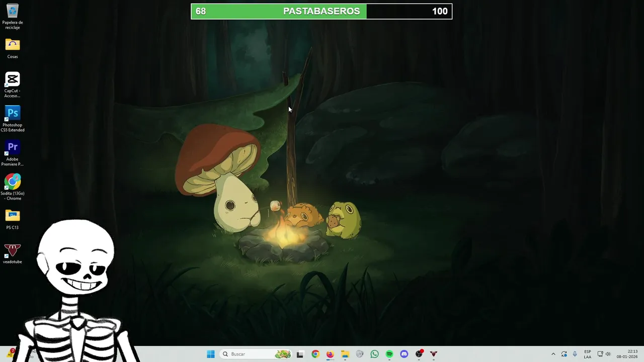Click the Windows Update tray icon

(x=565, y=354)
